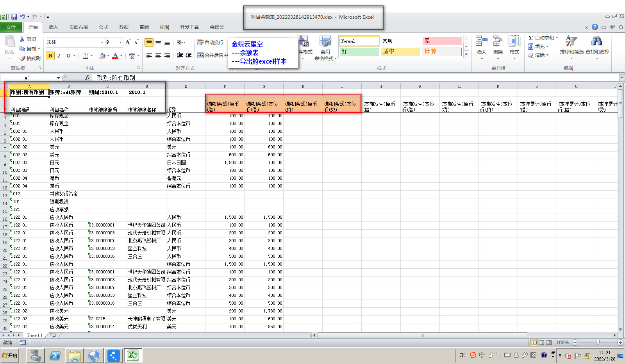Image resolution: width=625 pixels, height=364 pixels.
Task: Open the font size dropdown showing 9
Action: tap(120, 42)
